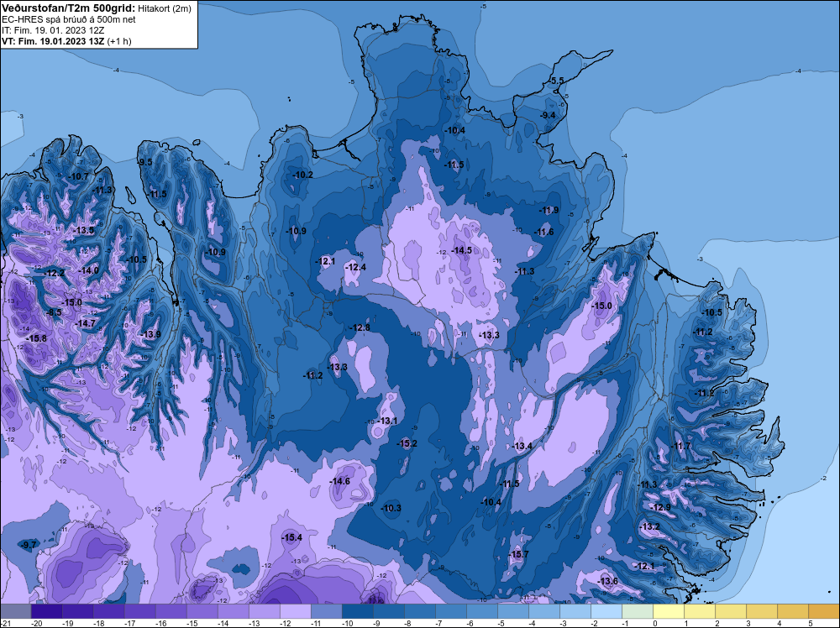Click the -10.7 temperature value
The image size is (840, 628).
tap(79, 176)
